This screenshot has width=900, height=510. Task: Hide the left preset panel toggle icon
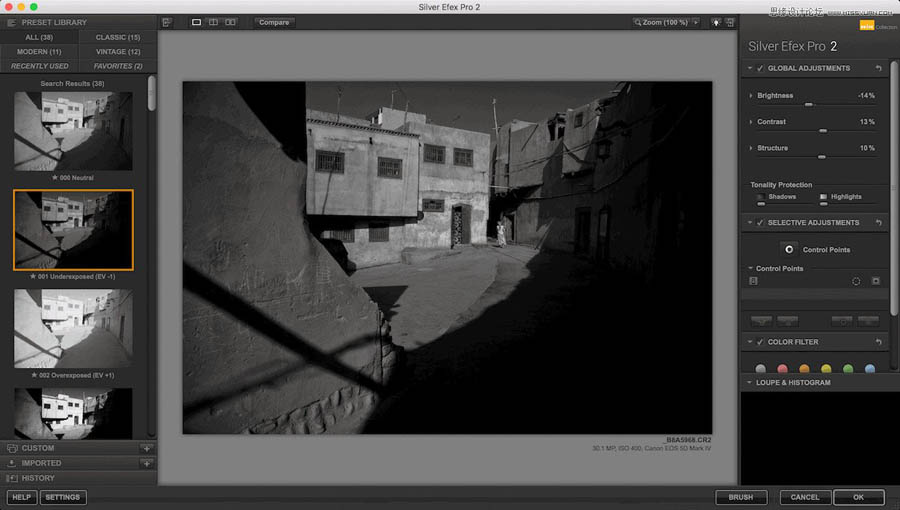pyautogui.click(x=166, y=22)
